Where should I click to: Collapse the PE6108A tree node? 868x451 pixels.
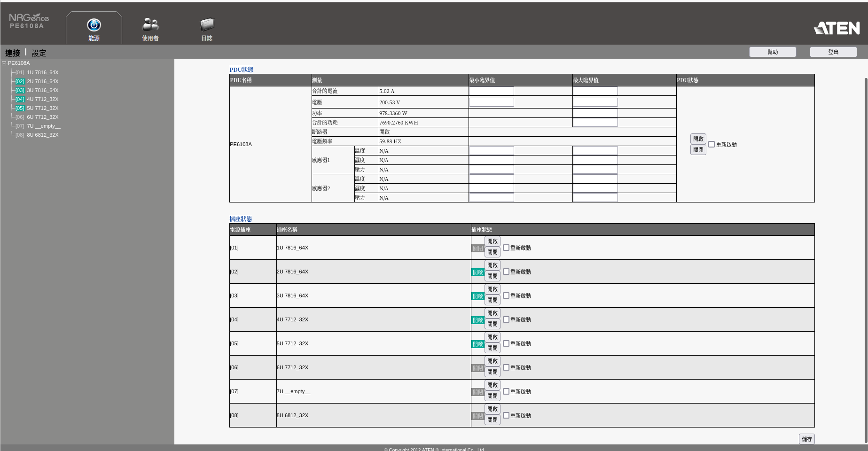pyautogui.click(x=4, y=63)
